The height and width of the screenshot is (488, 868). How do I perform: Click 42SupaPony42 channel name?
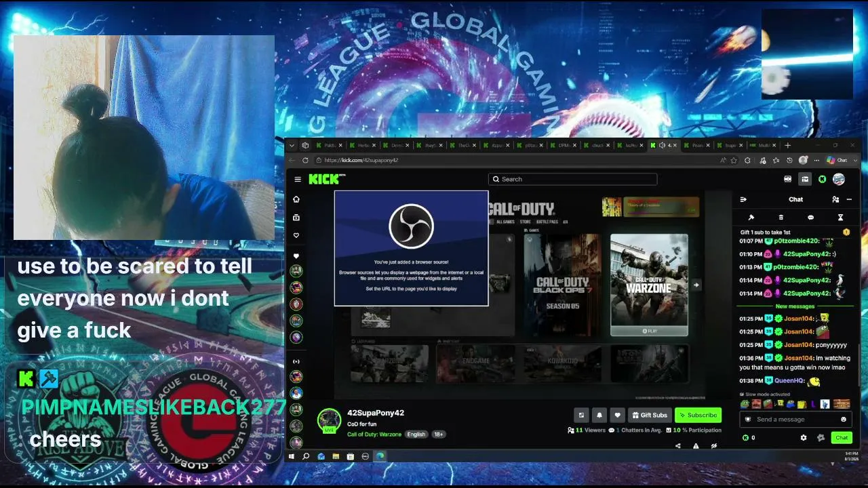[x=376, y=413]
